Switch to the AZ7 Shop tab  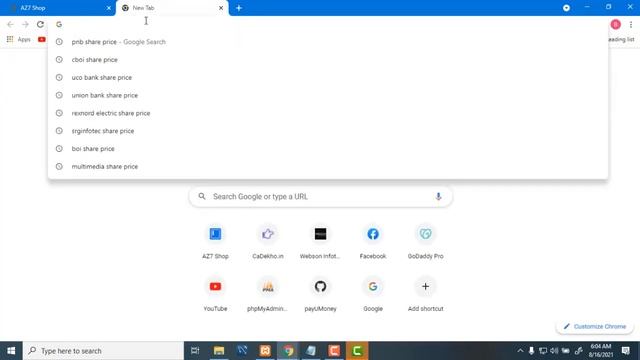point(58,8)
